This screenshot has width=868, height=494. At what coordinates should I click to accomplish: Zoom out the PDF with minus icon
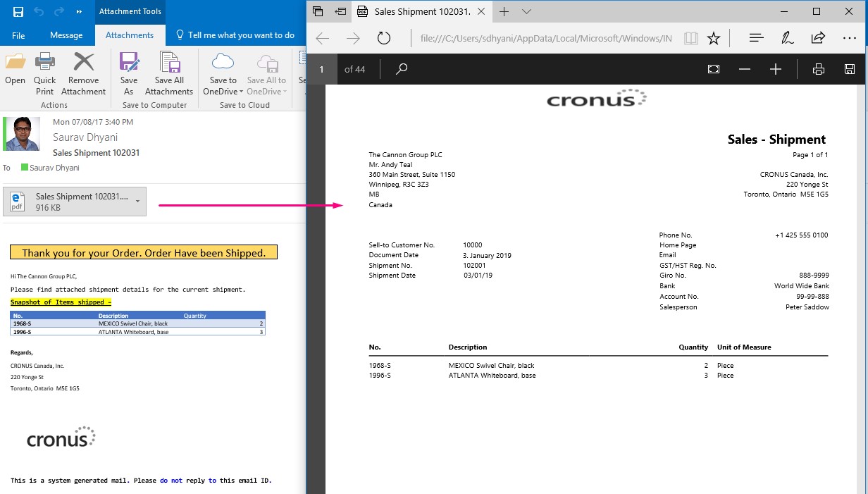tap(745, 69)
